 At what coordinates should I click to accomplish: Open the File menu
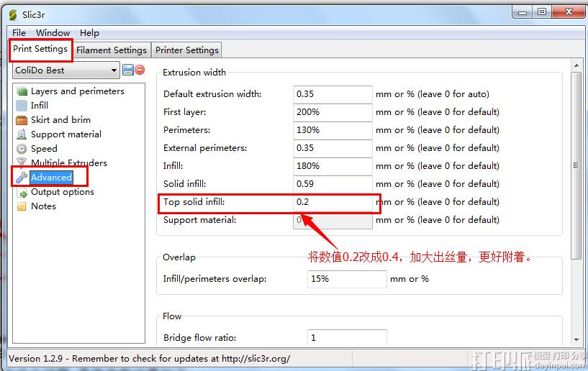[19, 33]
